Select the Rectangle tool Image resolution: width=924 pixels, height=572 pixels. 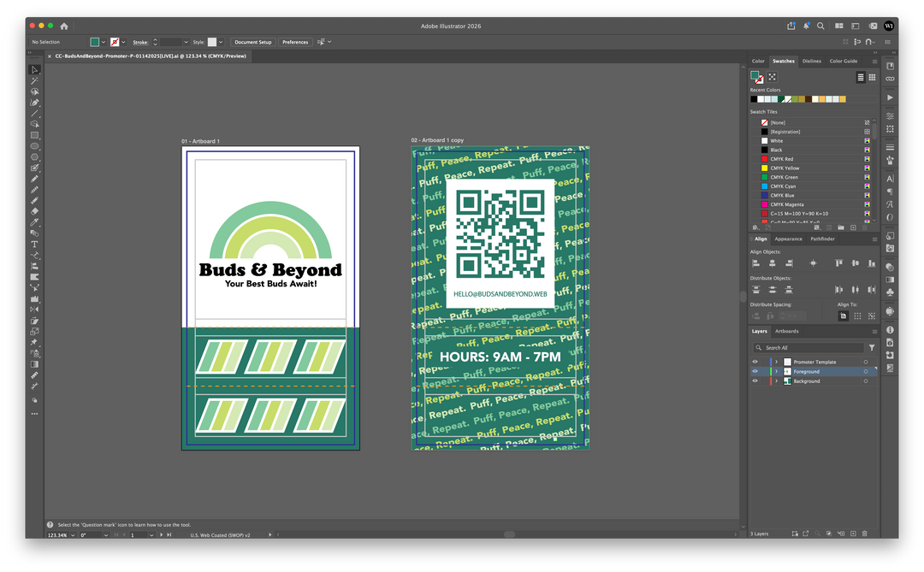point(34,135)
